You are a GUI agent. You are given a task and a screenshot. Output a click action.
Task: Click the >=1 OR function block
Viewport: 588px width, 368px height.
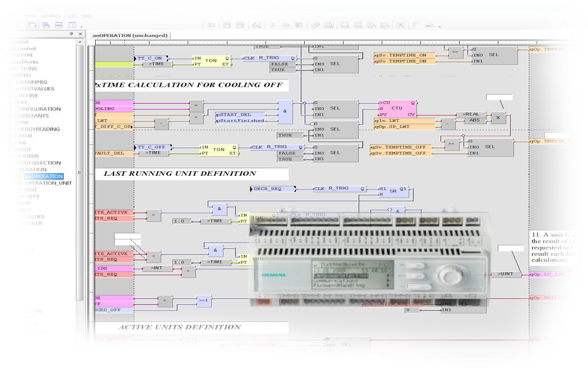[x=203, y=301]
